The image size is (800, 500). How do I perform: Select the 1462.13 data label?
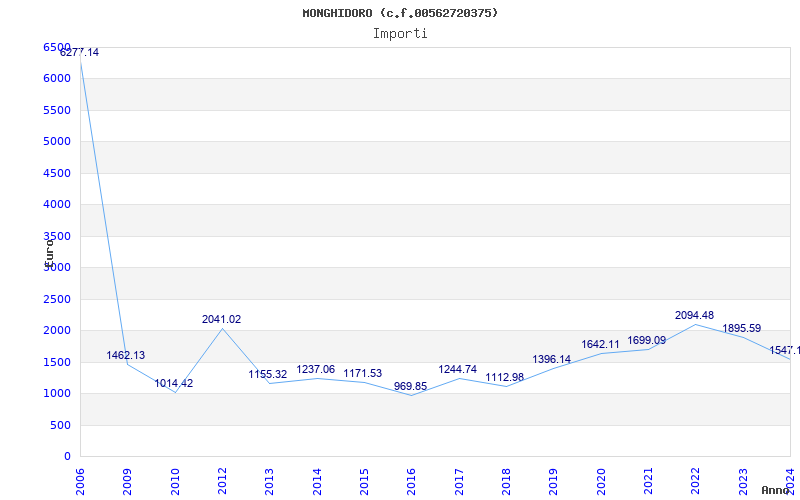coord(126,355)
